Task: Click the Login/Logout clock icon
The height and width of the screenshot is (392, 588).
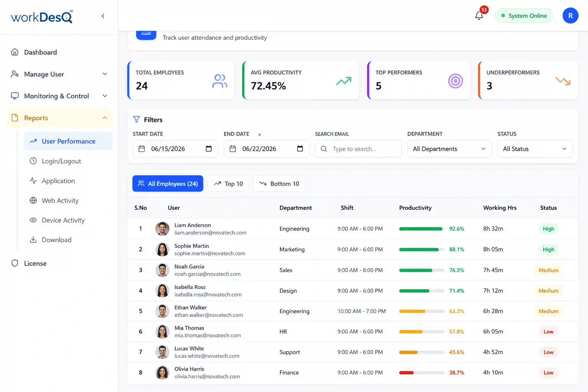Action: (33, 161)
